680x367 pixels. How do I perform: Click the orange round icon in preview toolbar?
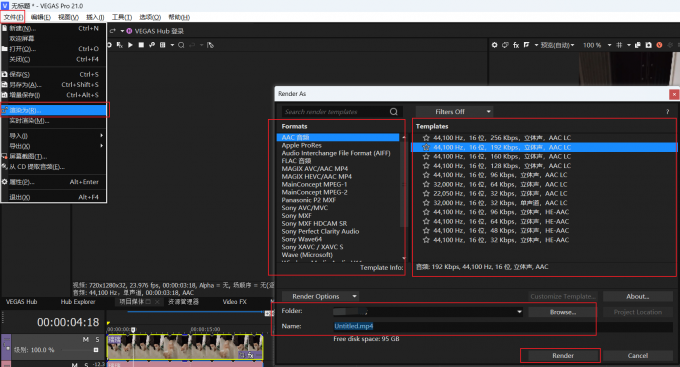[659, 45]
